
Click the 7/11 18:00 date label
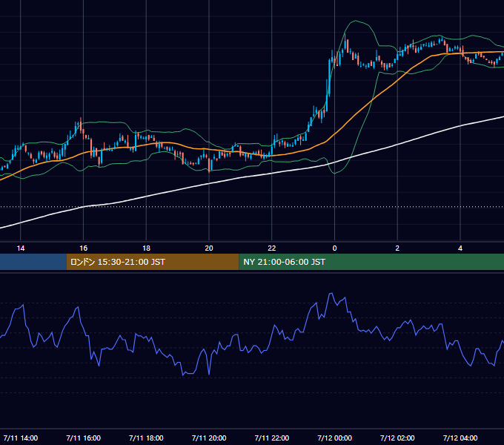click(x=146, y=438)
